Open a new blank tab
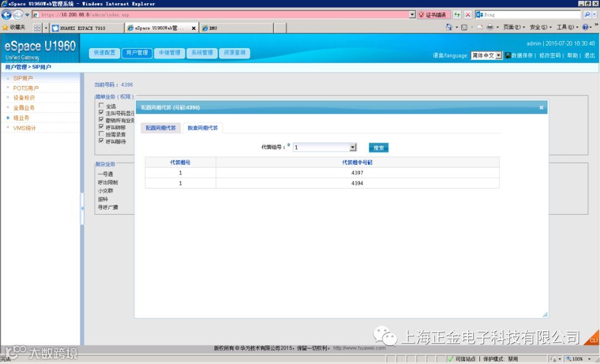 (280, 28)
